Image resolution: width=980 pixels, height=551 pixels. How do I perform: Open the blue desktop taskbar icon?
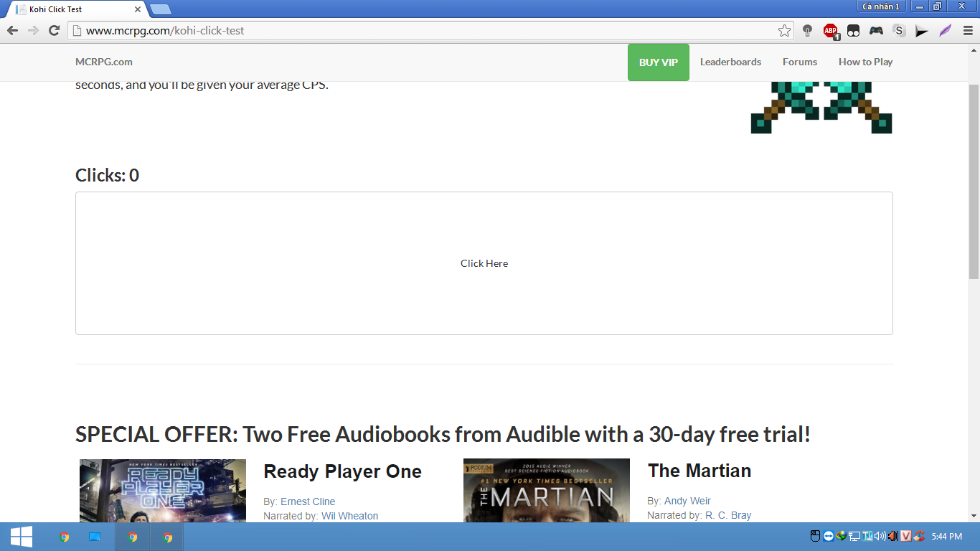(95, 537)
